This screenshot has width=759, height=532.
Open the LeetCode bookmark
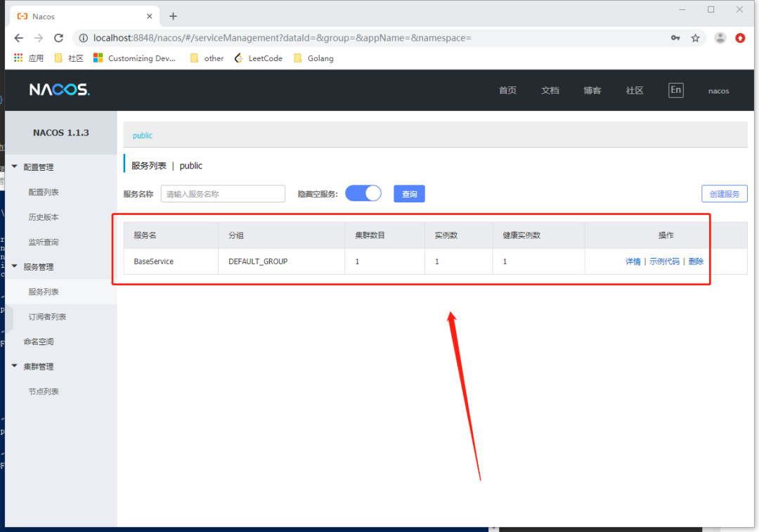(259, 58)
